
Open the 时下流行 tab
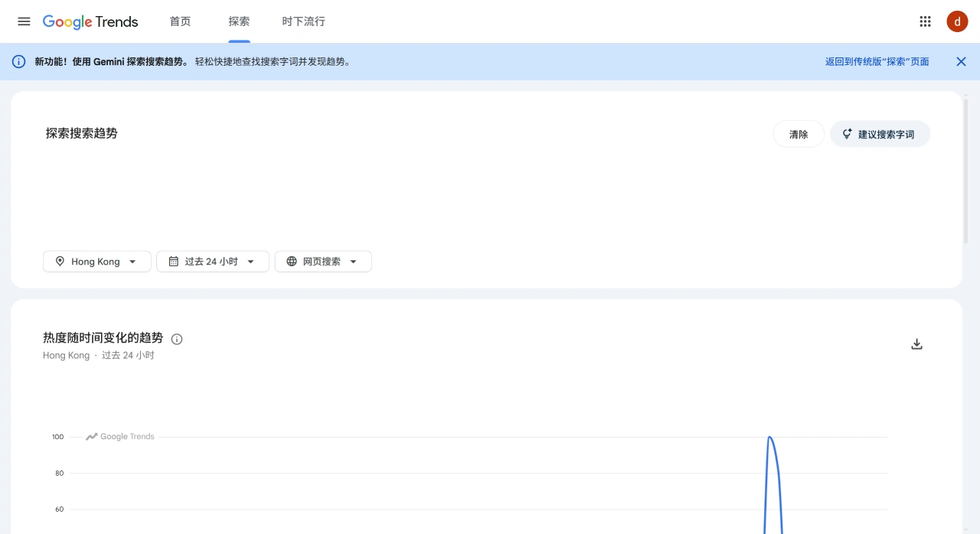303,21
